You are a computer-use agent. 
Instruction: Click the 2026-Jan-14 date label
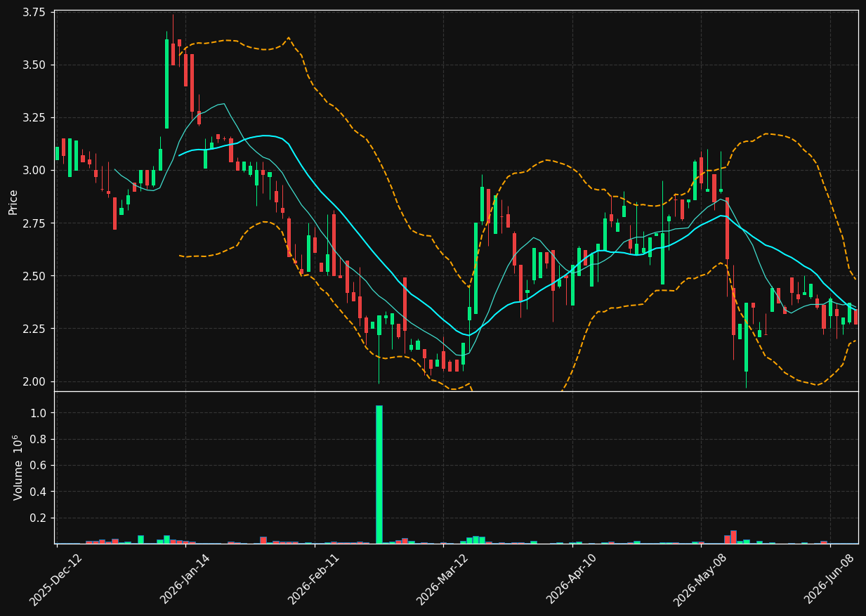click(x=185, y=579)
